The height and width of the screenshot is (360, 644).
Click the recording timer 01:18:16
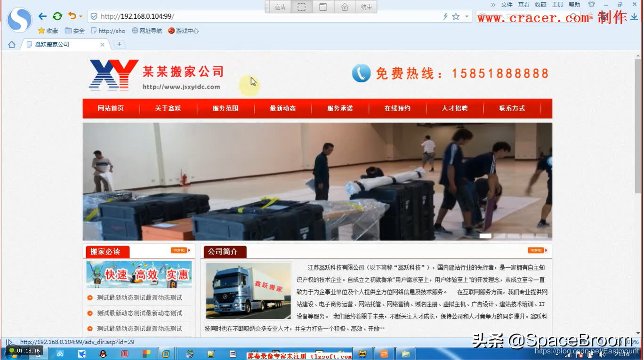pos(24,351)
